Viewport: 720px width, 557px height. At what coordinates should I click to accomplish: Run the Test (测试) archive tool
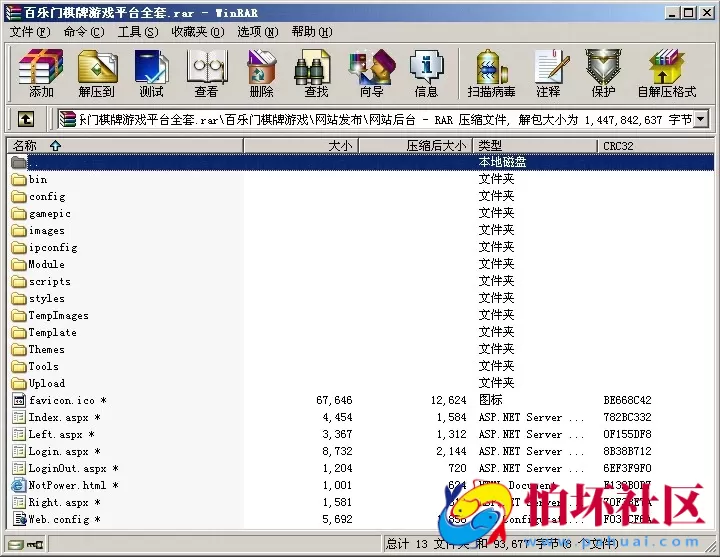(152, 73)
